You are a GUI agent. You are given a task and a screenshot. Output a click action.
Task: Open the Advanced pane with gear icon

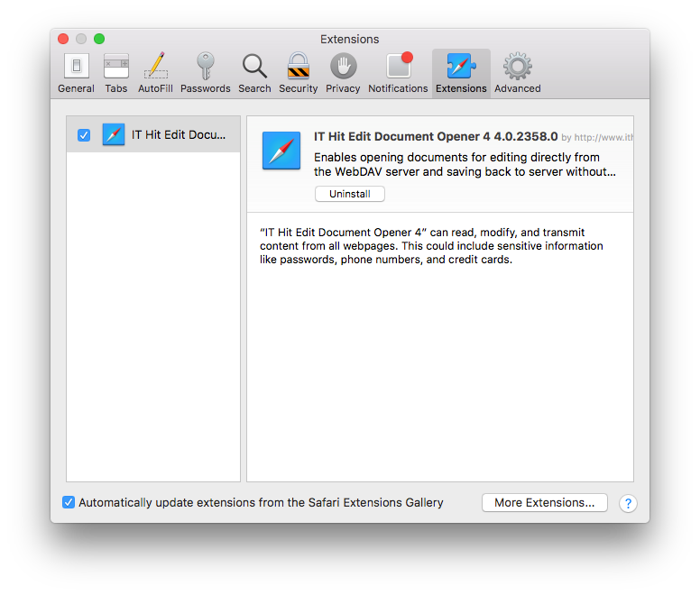518,73
